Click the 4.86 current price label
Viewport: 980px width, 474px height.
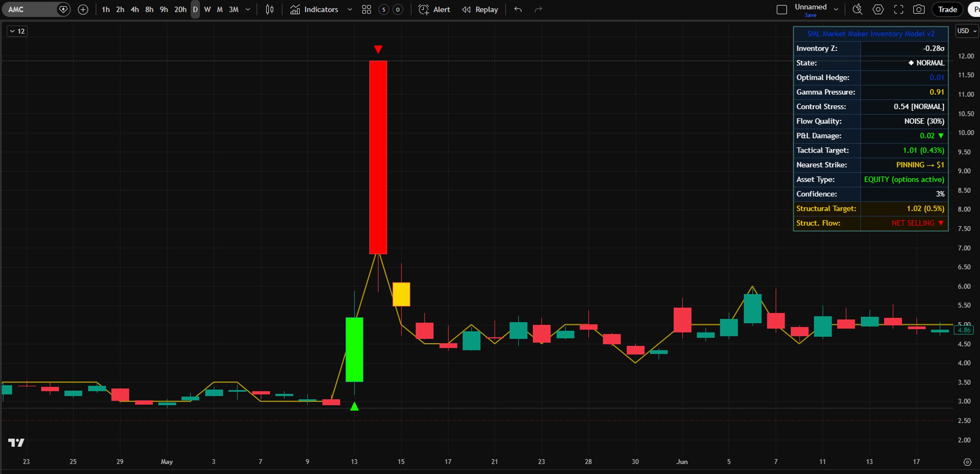[964, 330]
